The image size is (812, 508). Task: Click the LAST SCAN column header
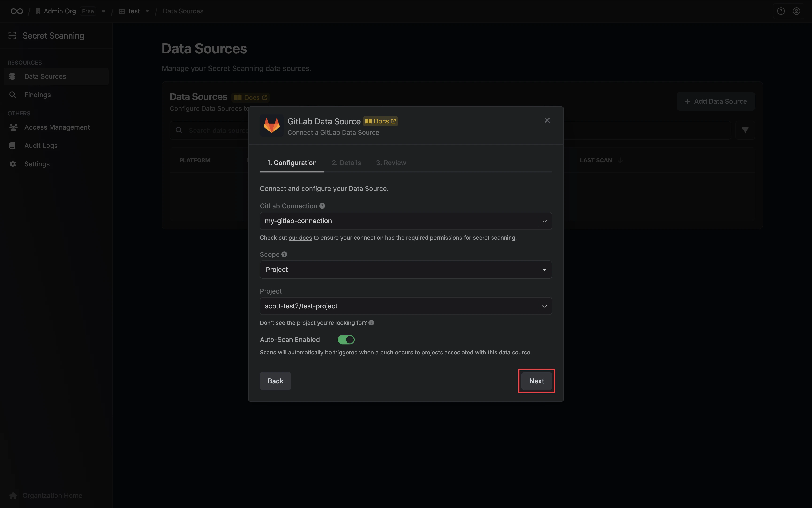(596, 160)
